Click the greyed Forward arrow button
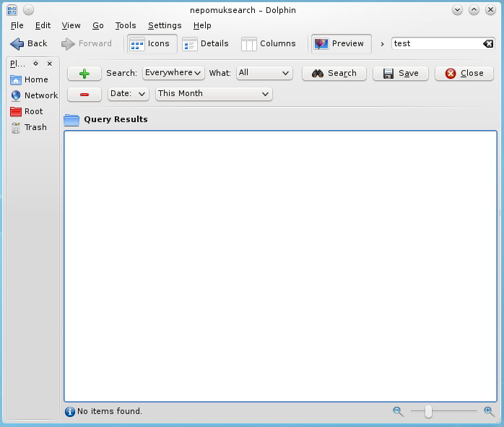The width and height of the screenshot is (504, 427). click(x=87, y=44)
